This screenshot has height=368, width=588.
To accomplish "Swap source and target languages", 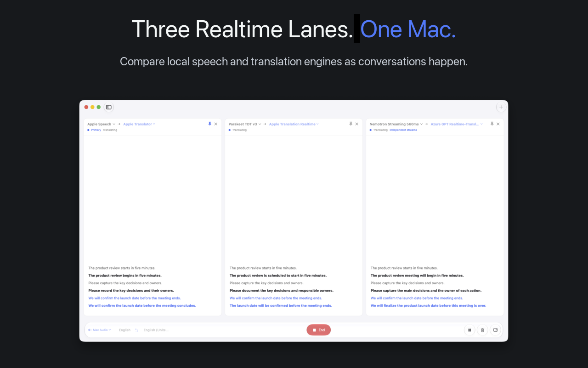I will 136,330.
